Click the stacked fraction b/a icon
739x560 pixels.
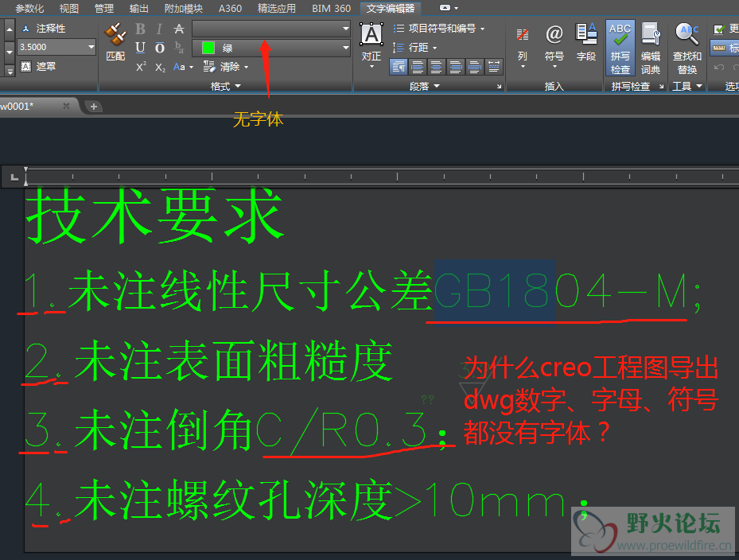pos(179,47)
